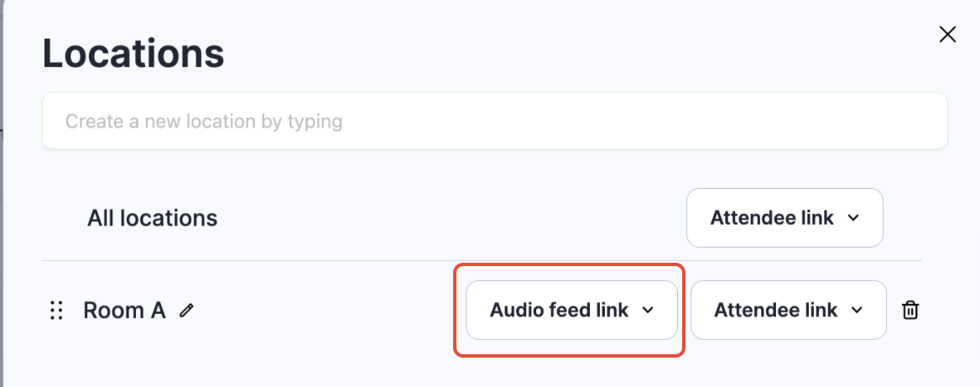Viewport: 980px width, 387px height.
Task: Open Room A's Attendee link dropdown
Action: [x=788, y=311]
